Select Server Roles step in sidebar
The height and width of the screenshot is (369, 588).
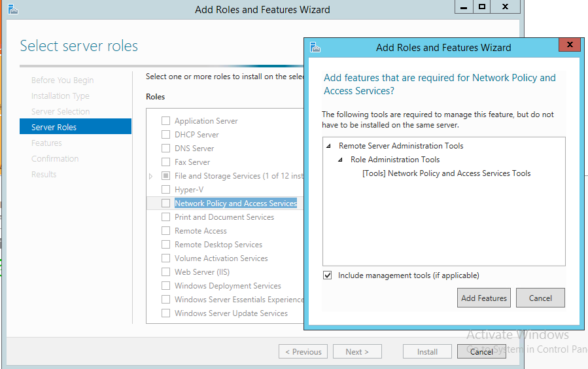pyautogui.click(x=75, y=127)
